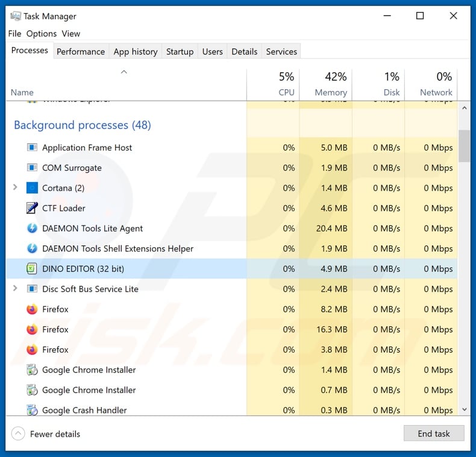Click the End task button

pos(434,433)
